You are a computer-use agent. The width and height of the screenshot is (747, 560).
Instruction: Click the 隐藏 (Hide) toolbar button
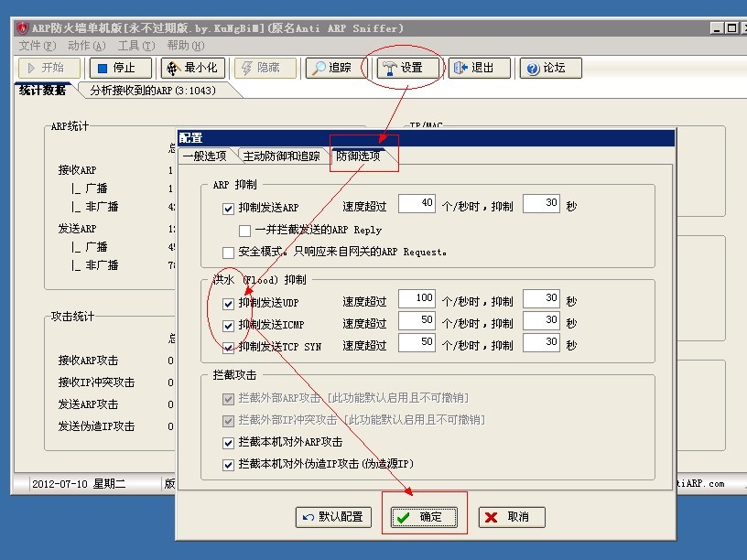coord(265,68)
